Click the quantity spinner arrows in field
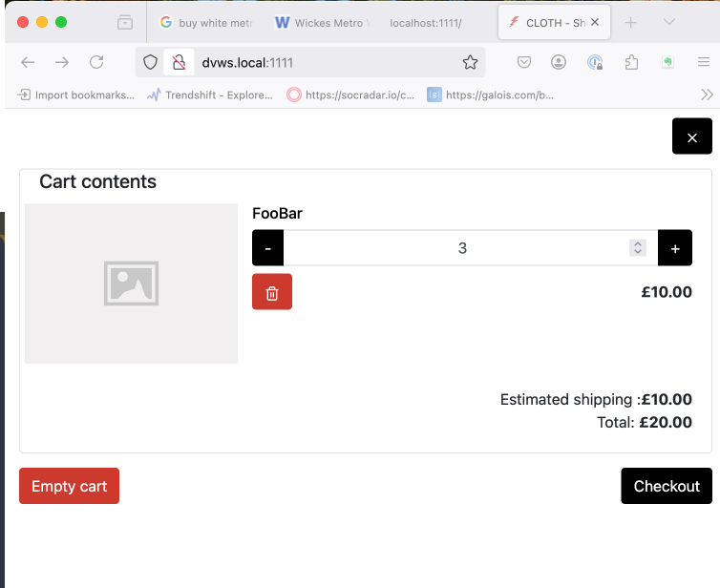The width and height of the screenshot is (720, 588). click(x=638, y=248)
